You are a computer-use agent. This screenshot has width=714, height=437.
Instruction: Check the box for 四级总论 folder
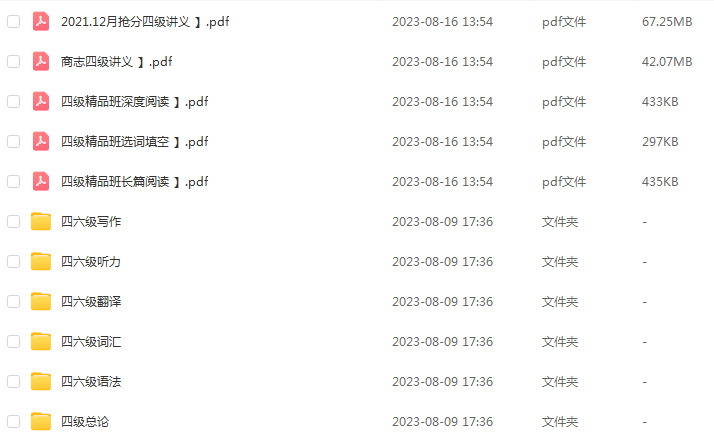point(14,422)
